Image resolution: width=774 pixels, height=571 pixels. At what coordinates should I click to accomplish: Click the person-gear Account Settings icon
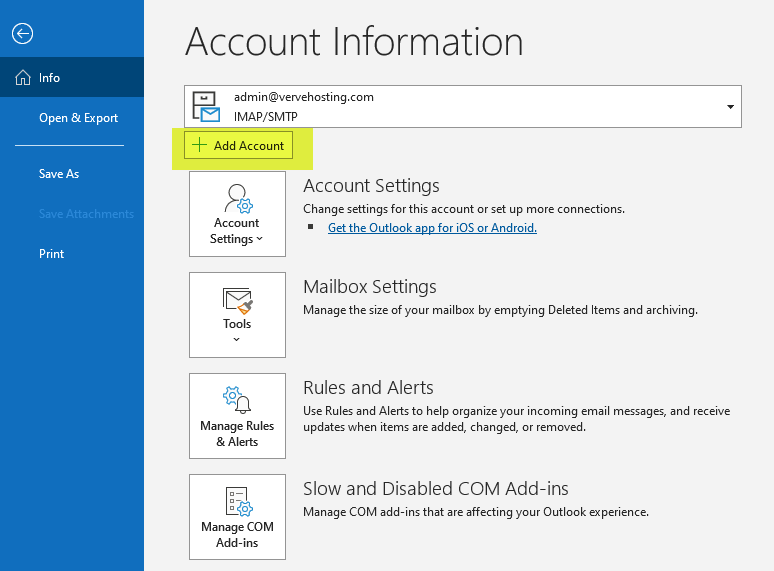pos(238,198)
